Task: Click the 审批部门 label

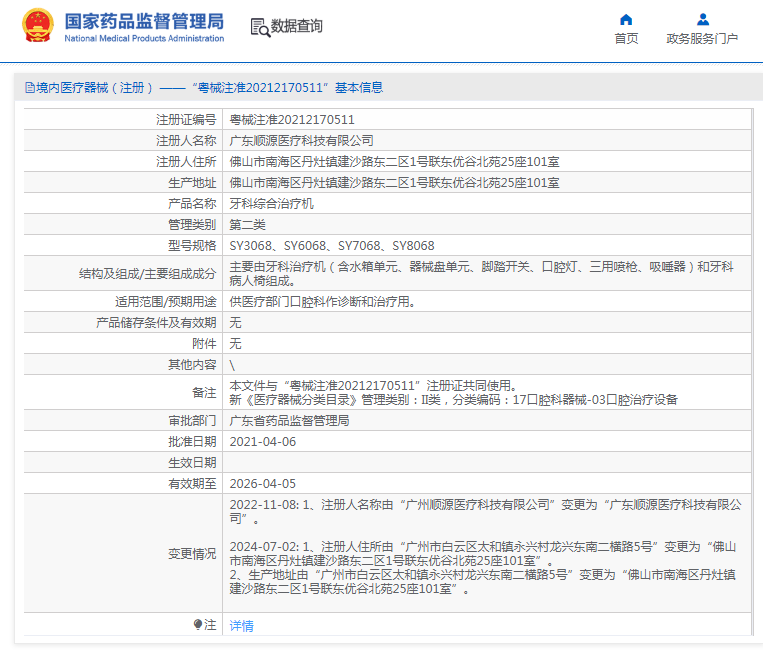Action: click(192, 420)
